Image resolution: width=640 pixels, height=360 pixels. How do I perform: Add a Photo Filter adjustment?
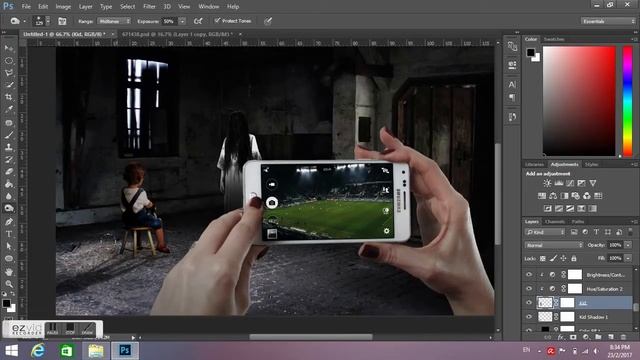point(576,196)
